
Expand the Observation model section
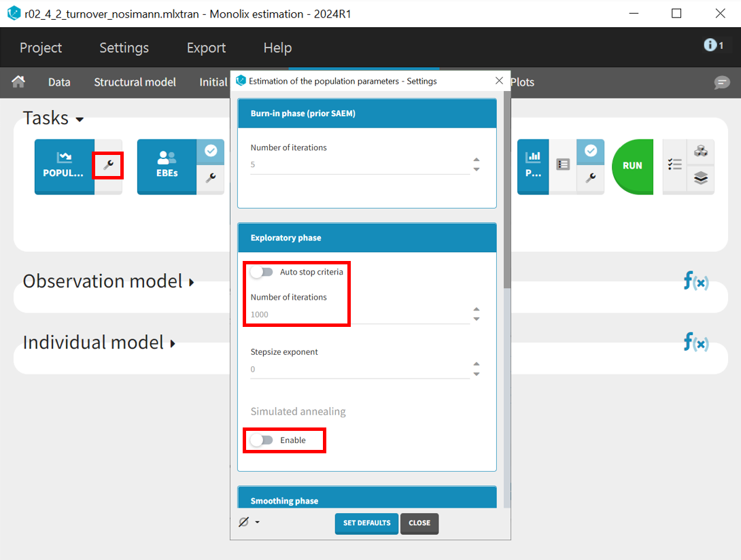coord(192,282)
